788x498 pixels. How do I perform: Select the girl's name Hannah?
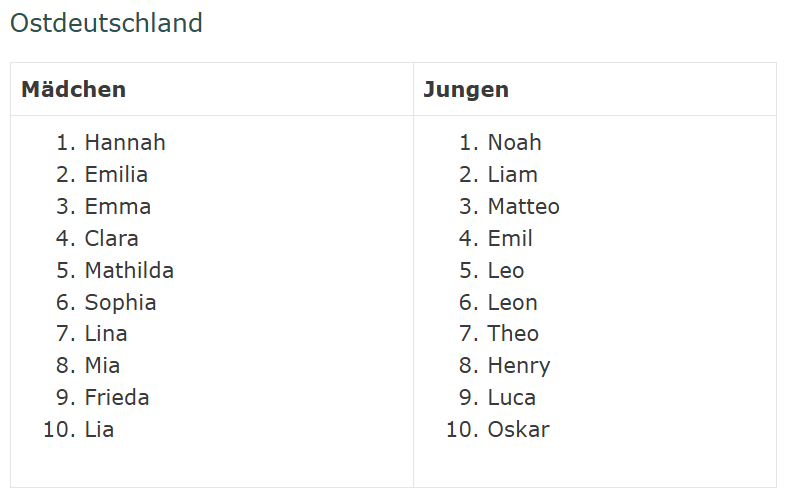125,143
